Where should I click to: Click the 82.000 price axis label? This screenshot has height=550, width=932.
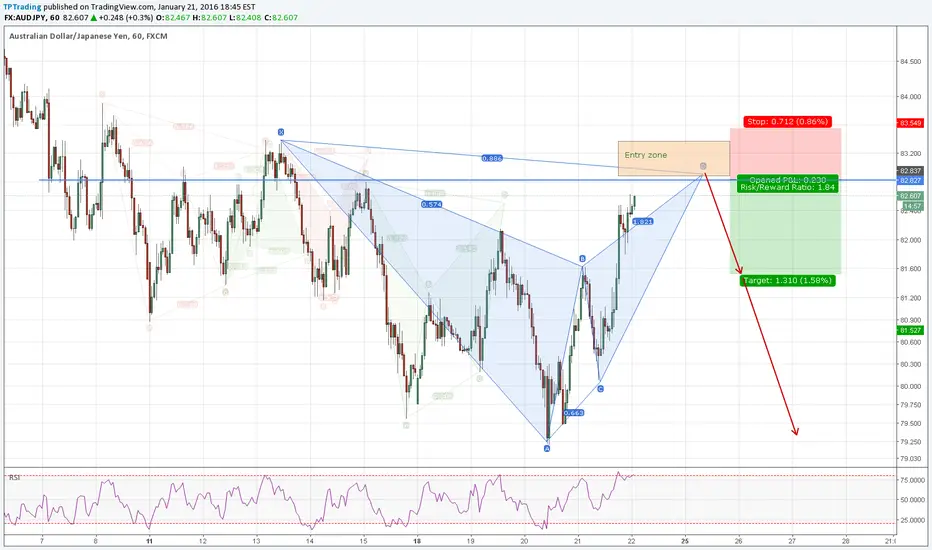tap(911, 240)
